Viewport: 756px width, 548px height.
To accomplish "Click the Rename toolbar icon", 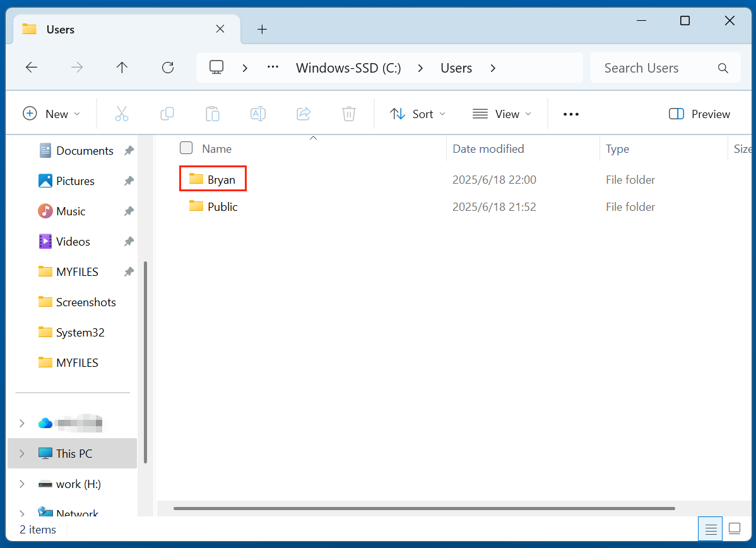I will 257,114.
